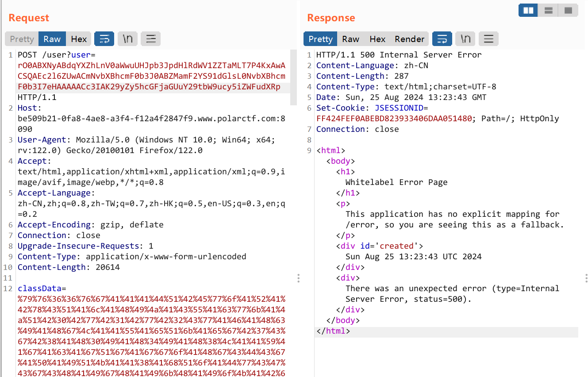
Task: Click the Connection: close line in Request
Action: coord(59,235)
